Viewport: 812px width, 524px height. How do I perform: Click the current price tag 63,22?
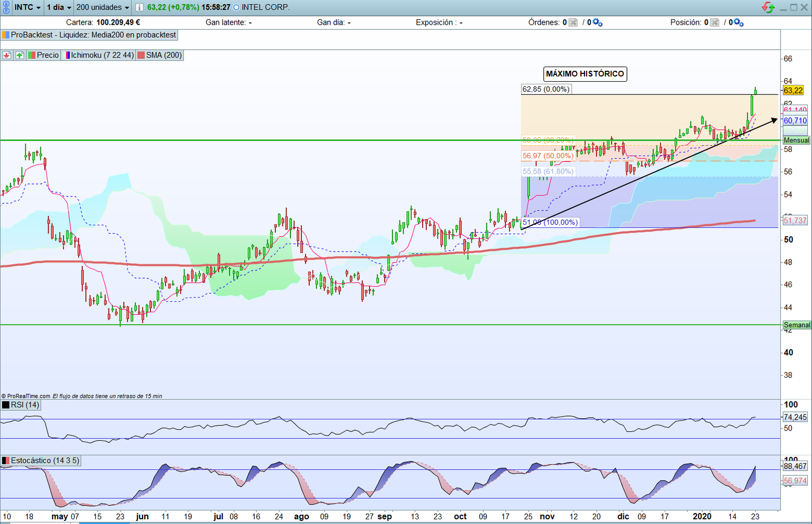tap(793, 91)
